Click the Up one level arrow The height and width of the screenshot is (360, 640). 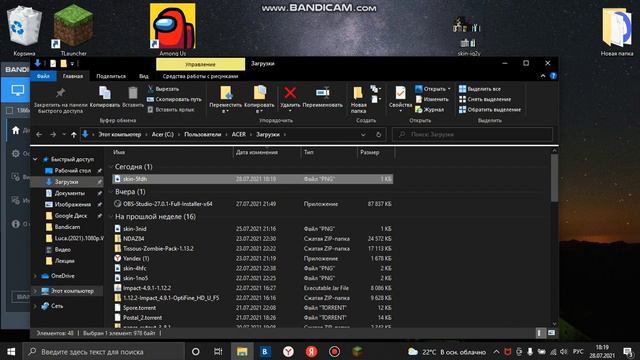pyautogui.click(x=73, y=134)
